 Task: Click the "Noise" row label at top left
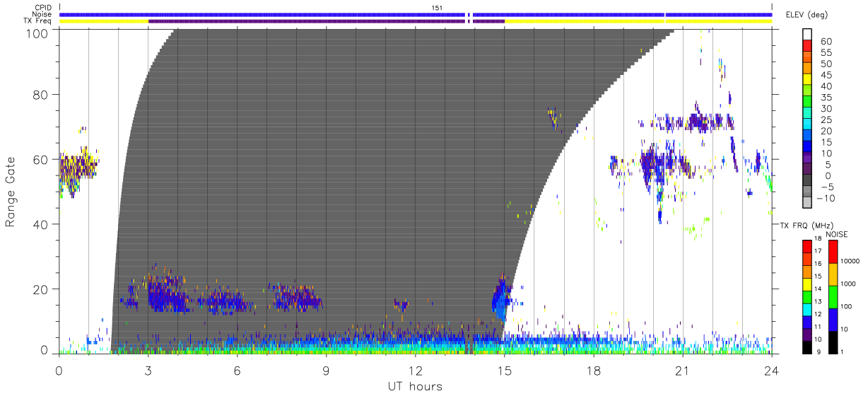[42, 15]
